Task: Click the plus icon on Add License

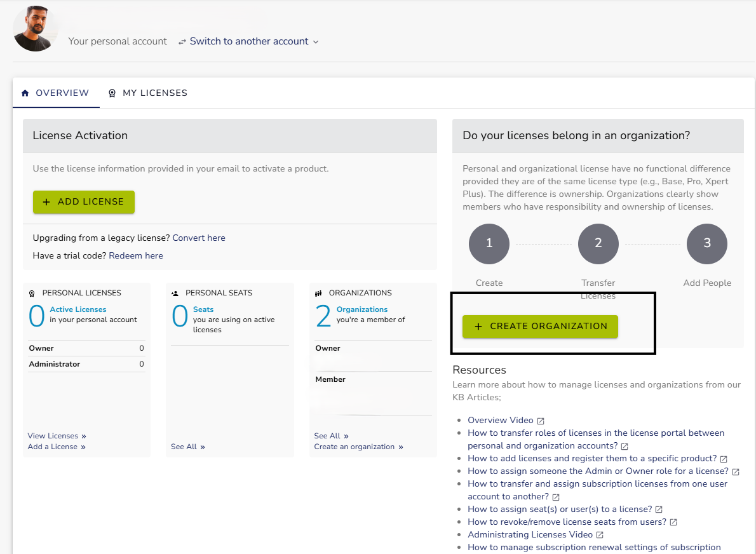Action: [x=46, y=202]
